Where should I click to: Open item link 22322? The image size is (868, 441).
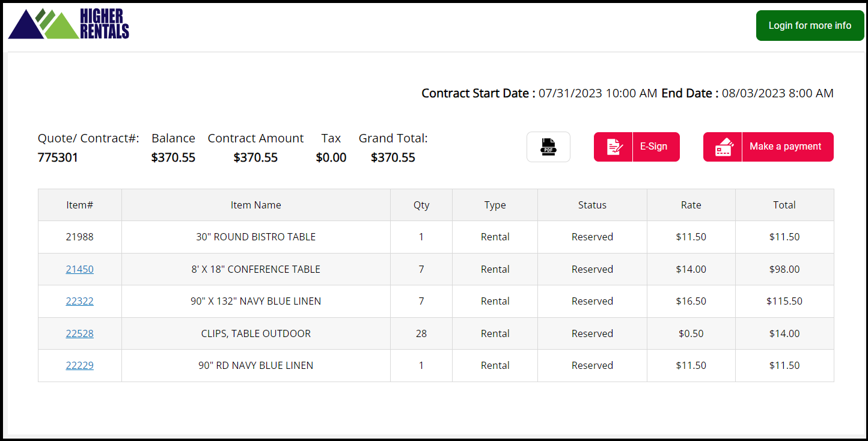(x=80, y=301)
